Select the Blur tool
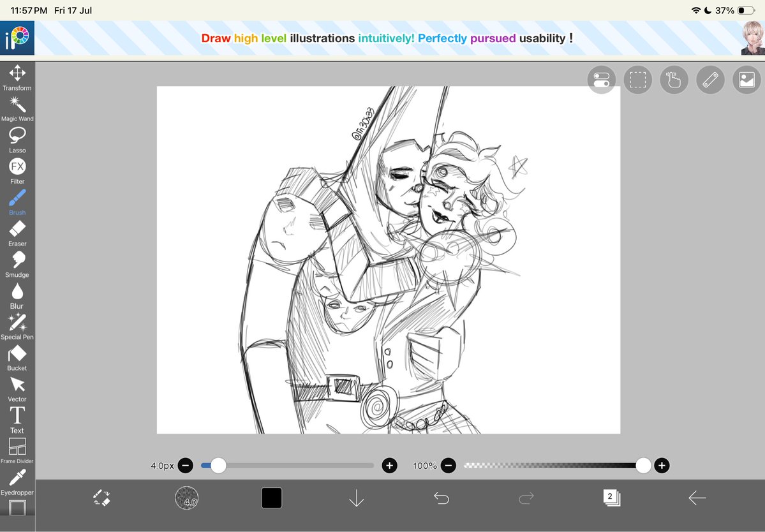The width and height of the screenshot is (765, 532). pyautogui.click(x=17, y=296)
